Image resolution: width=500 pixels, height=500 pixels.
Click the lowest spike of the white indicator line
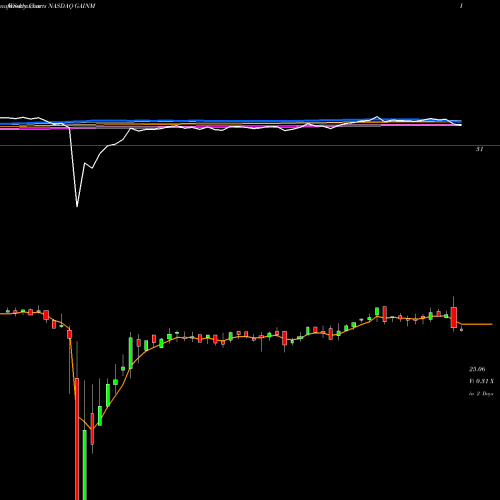(77, 206)
